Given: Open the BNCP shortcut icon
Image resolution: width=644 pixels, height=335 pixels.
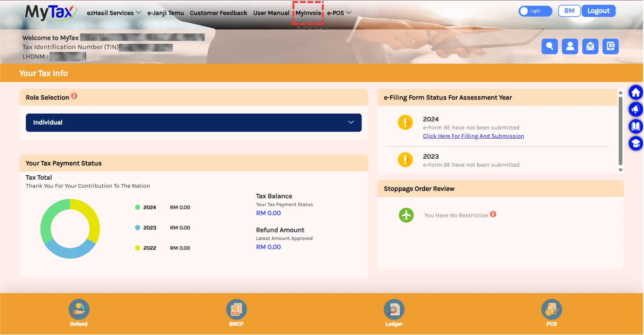Looking at the screenshot, I should click(236, 309).
